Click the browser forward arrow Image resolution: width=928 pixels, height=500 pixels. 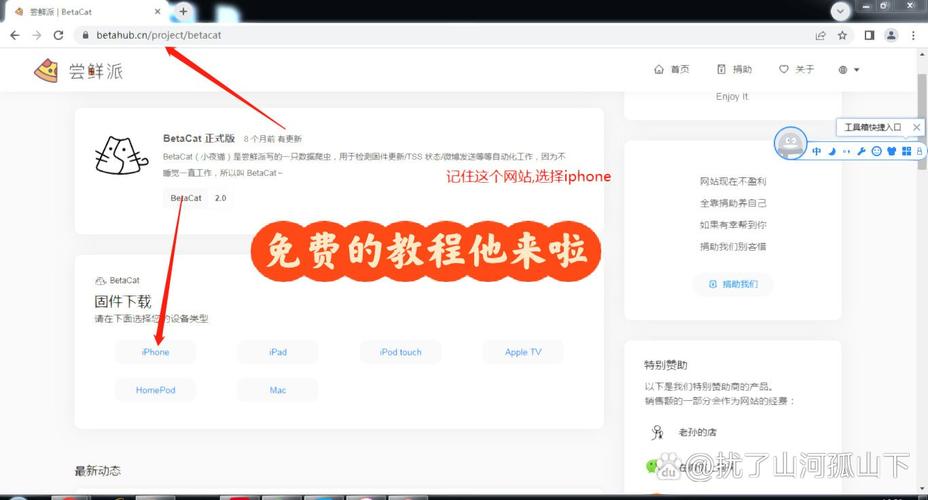point(37,36)
